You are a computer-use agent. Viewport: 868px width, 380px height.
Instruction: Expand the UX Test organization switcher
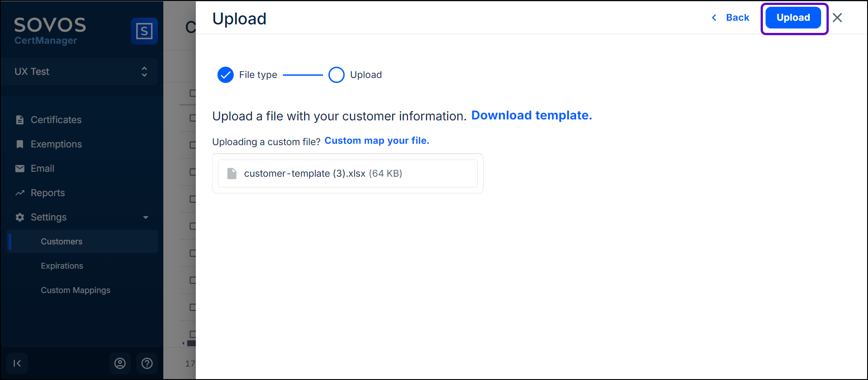144,72
